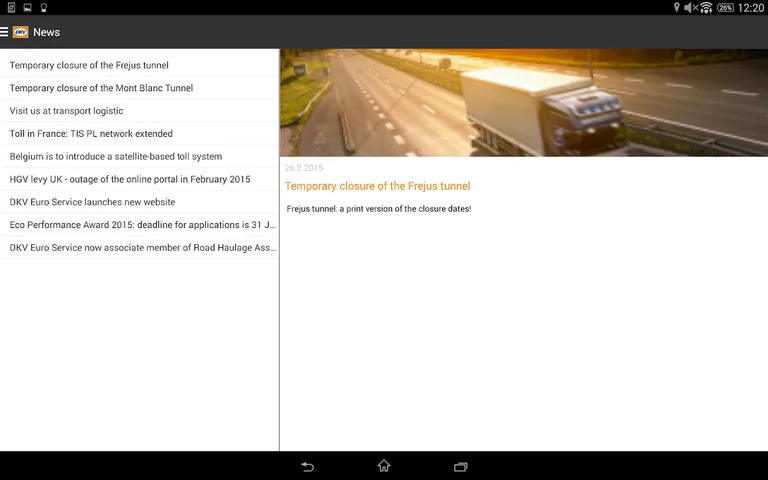Tap the image notification icon

point(27,7)
